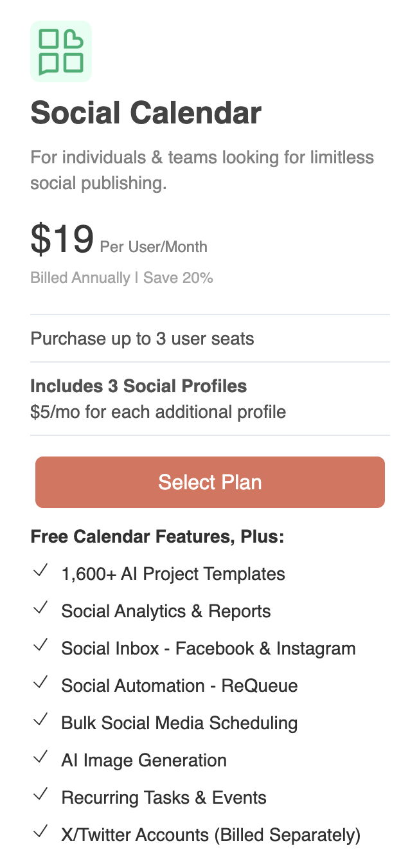Click the Includes 3 Social Profiles heading
This screenshot has height=868, width=401.
[x=138, y=386]
